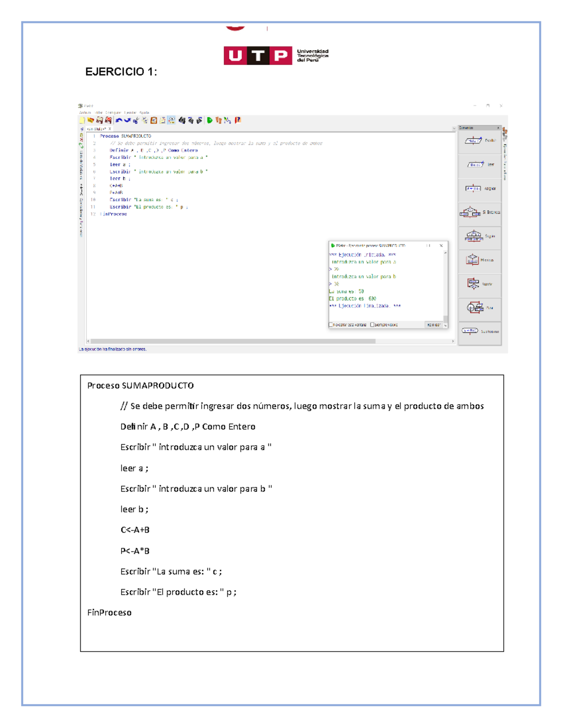Enable the No cerrar esta ventana checkbox
The height and width of the screenshot is (728, 563).
tap(331, 324)
